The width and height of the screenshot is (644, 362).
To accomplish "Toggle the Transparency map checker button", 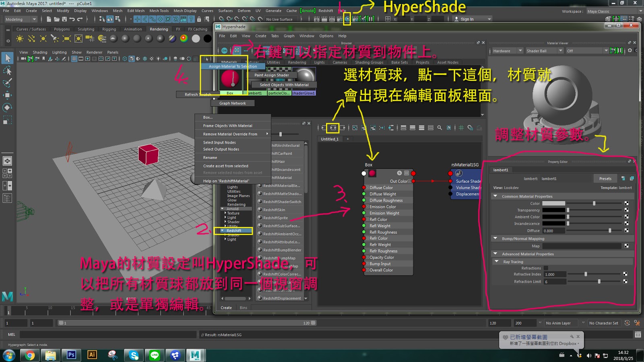I will [x=626, y=210].
